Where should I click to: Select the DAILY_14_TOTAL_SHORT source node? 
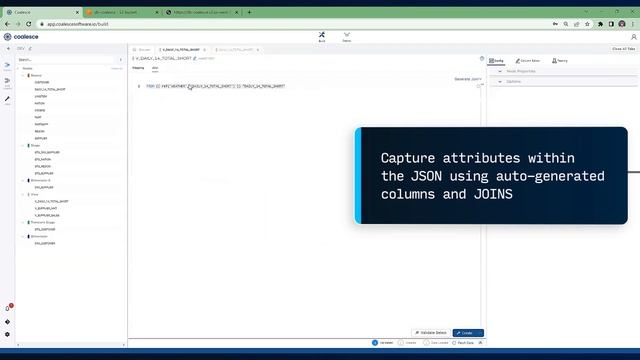[x=50, y=89]
